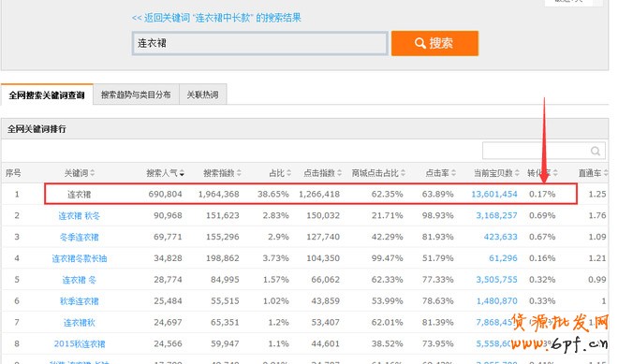Click search popularity value 90,968
The width and height of the screenshot is (618, 364).
point(168,215)
